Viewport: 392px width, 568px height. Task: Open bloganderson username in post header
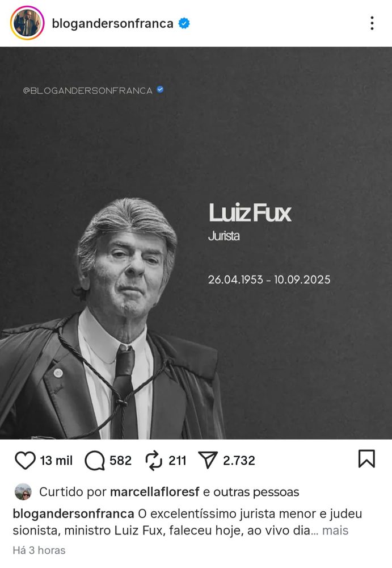pos(112,23)
